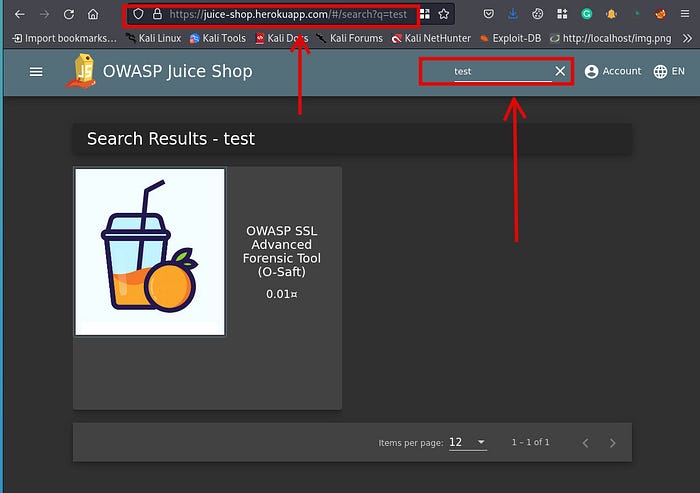Viewport: 700px width, 493px height.
Task: Open the Firefox hamburger application menu
Action: pos(685,14)
